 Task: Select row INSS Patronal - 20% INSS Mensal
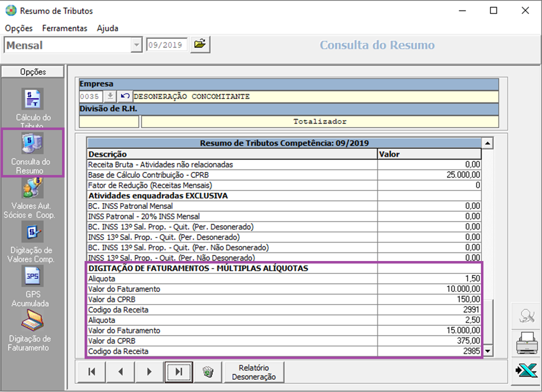point(284,216)
